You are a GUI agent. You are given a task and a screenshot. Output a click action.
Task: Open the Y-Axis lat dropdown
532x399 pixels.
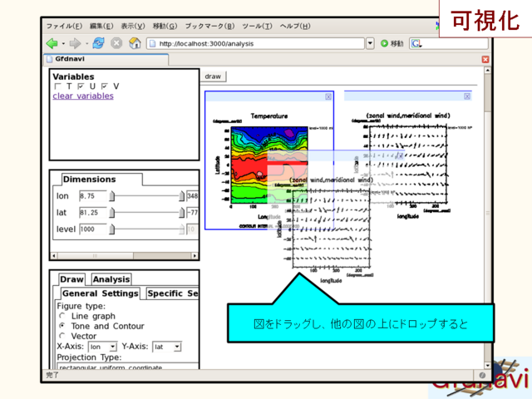pos(177,347)
